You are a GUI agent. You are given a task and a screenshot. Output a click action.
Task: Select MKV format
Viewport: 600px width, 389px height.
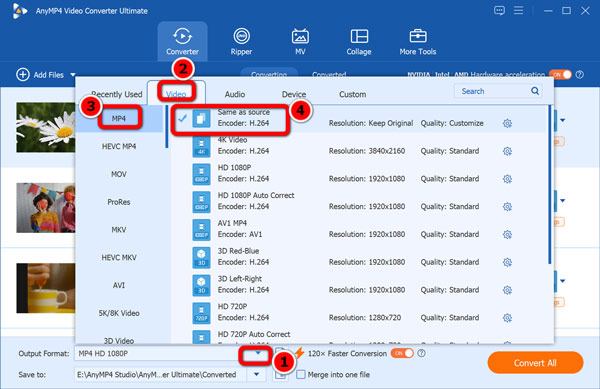click(x=119, y=229)
